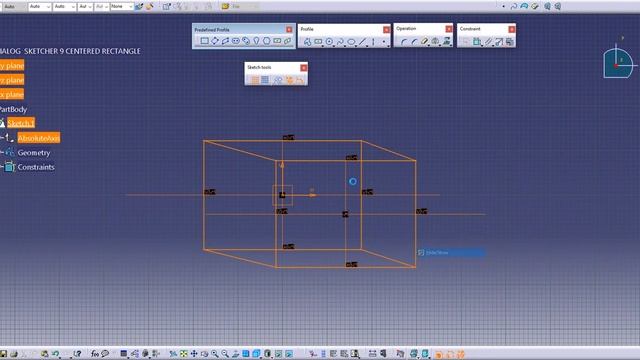Screen dimensions: 640x360
Task: Select the Circle tool in Profile toolbar
Action: pyautogui.click(x=329, y=42)
